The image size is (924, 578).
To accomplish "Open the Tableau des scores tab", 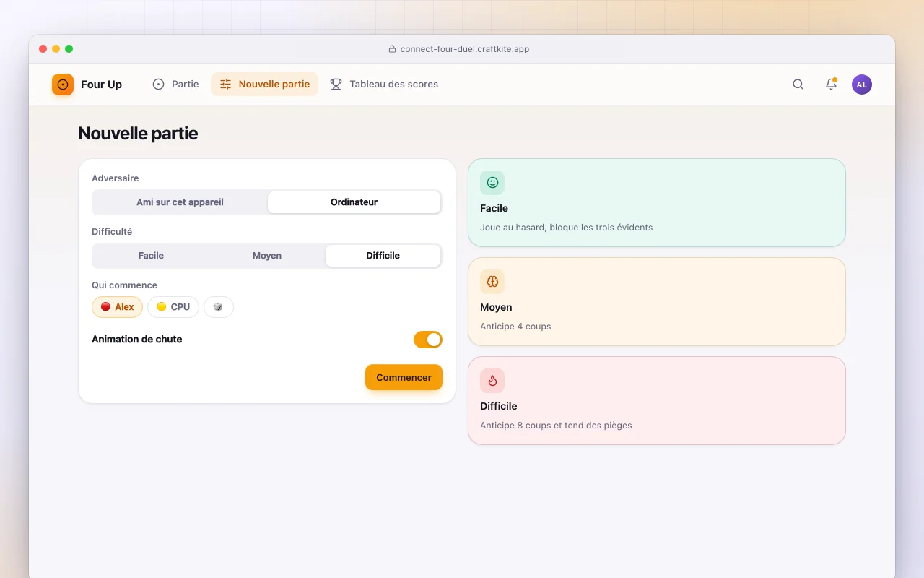I will tap(384, 85).
